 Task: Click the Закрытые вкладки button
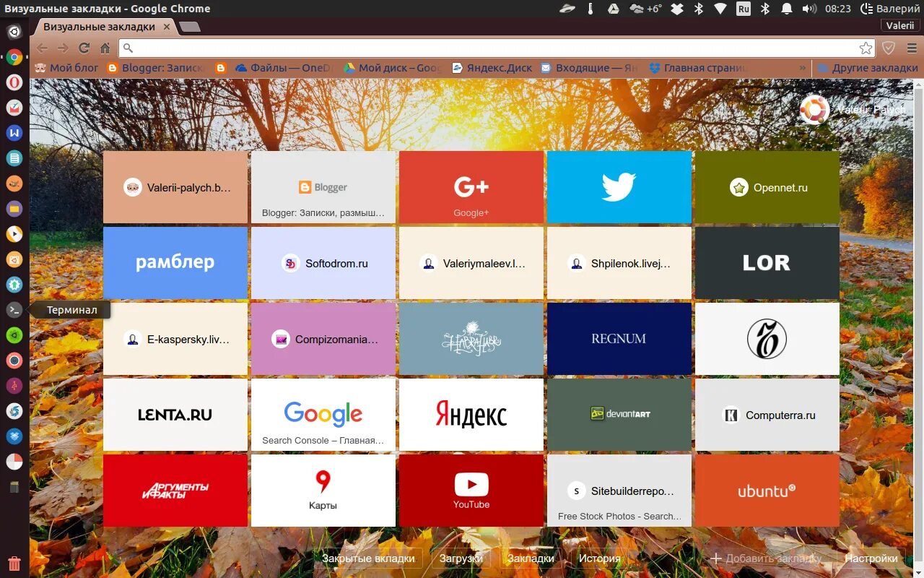(x=368, y=558)
